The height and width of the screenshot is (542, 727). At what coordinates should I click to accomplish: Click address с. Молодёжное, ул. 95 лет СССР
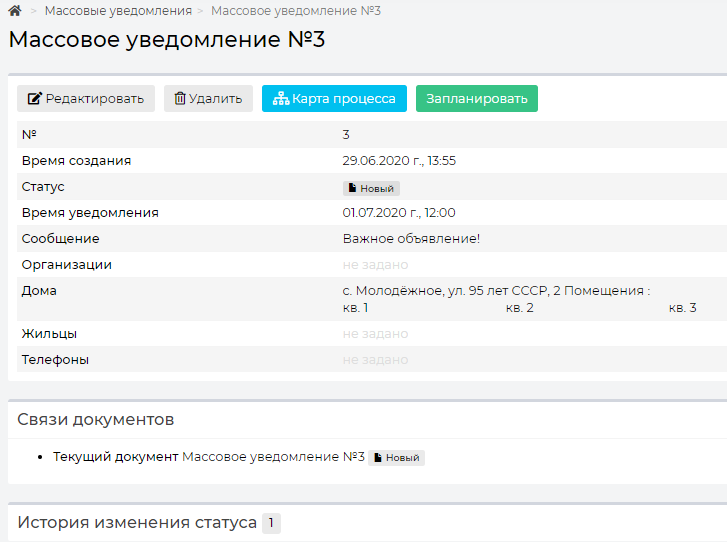[446, 291]
